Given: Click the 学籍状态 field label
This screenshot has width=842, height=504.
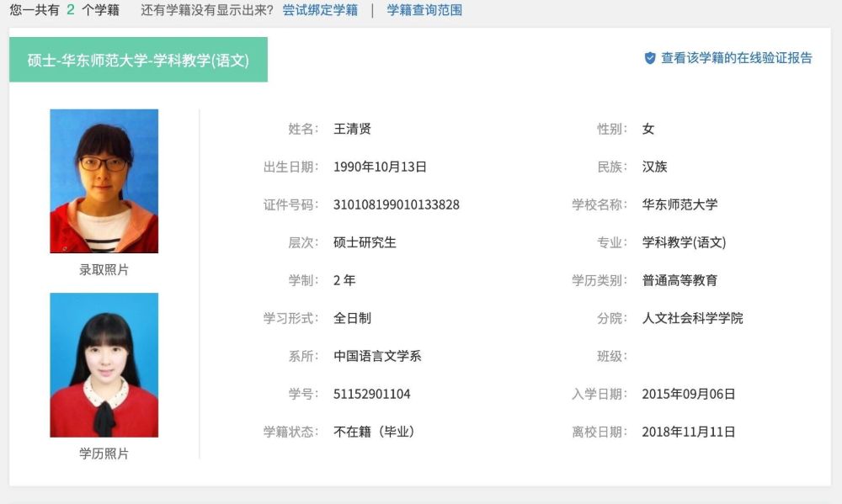Looking at the screenshot, I should [290, 432].
